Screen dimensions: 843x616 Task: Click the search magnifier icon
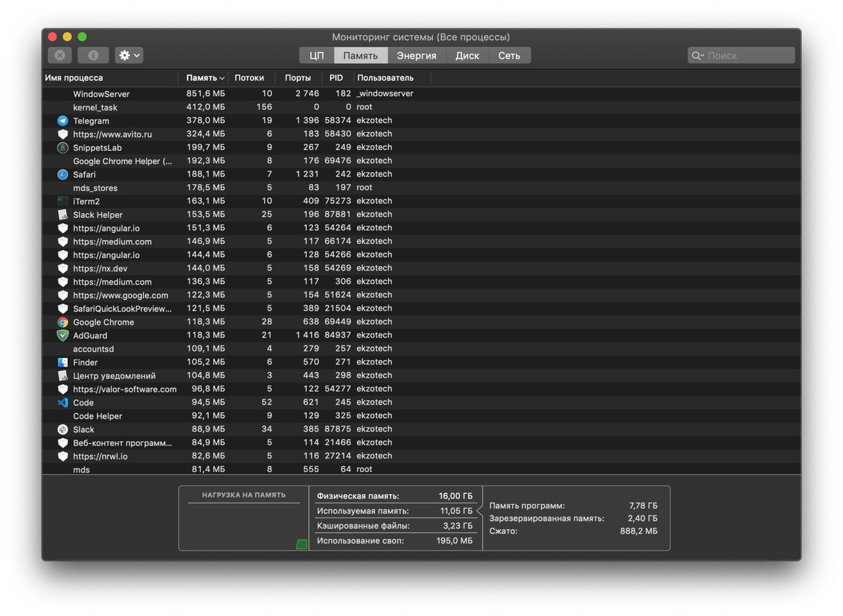pyautogui.click(x=697, y=56)
